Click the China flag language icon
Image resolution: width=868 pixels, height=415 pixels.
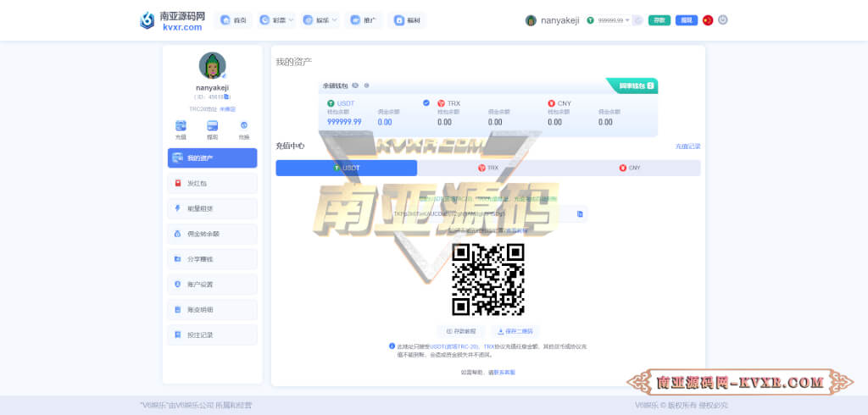[708, 19]
